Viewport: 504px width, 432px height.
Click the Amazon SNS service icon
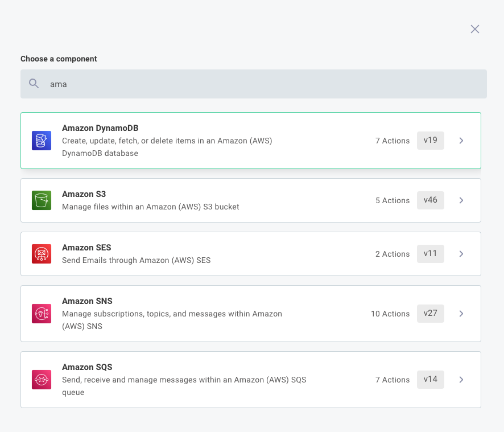[x=41, y=314]
